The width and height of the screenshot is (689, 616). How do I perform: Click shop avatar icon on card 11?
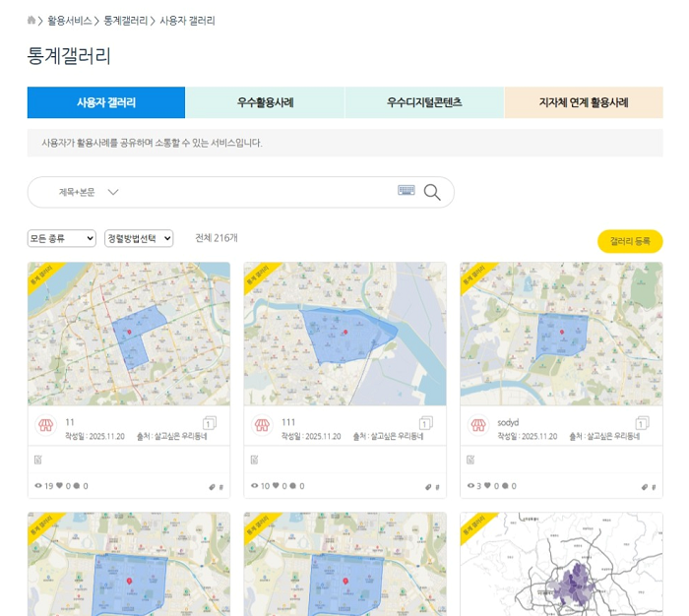click(46, 425)
